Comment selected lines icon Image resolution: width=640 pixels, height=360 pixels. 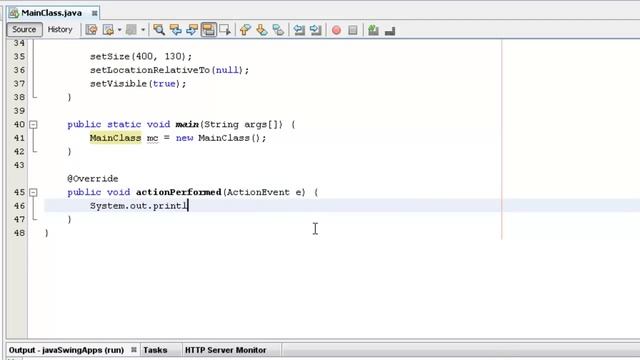click(x=373, y=30)
